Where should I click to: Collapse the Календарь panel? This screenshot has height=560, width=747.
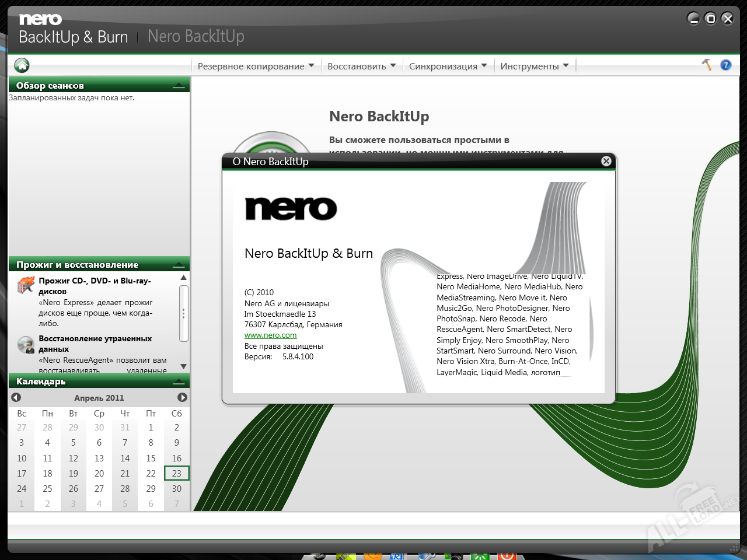point(179,382)
